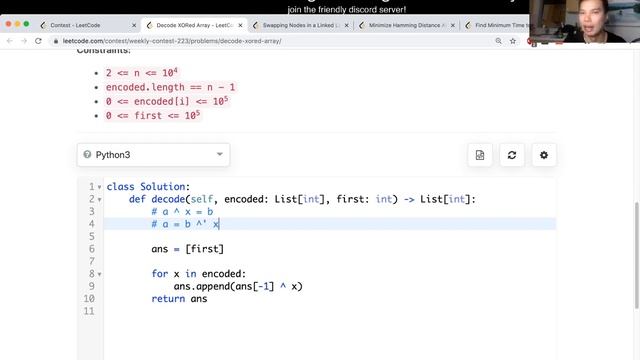Select the Decode XORed Array tab
The image size is (640, 360).
point(194,25)
